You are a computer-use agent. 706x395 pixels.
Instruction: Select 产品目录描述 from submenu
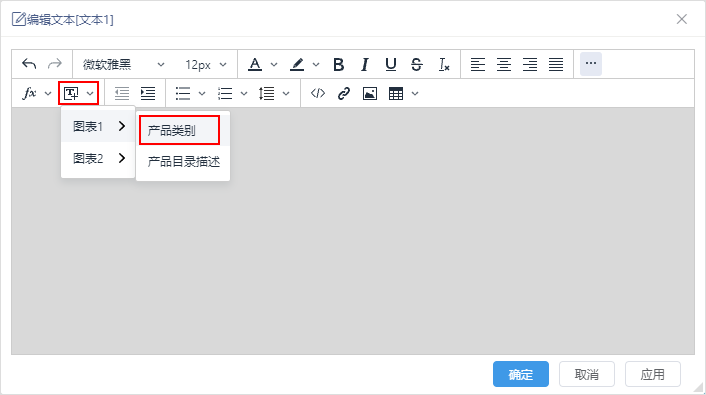tap(183, 162)
